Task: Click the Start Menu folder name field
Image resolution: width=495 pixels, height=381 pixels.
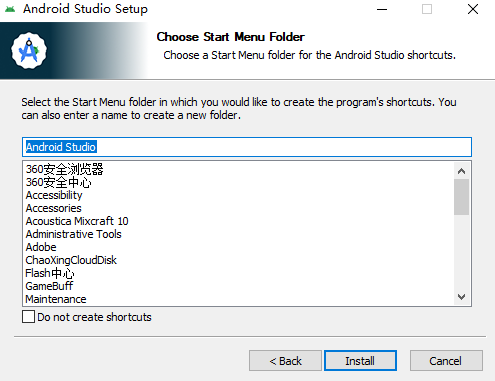Action: (247, 147)
